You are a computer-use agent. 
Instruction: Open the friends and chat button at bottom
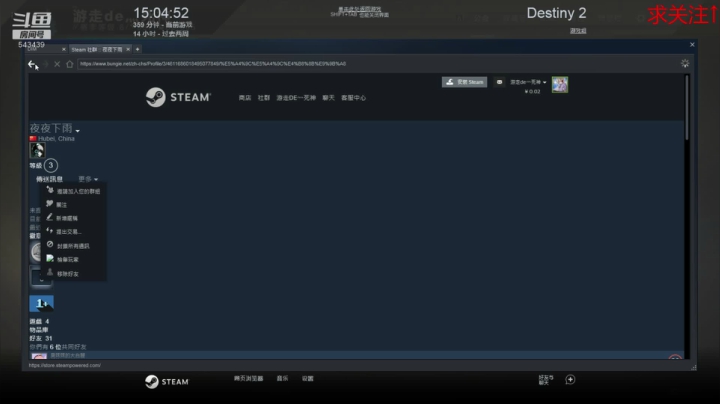pos(546,380)
